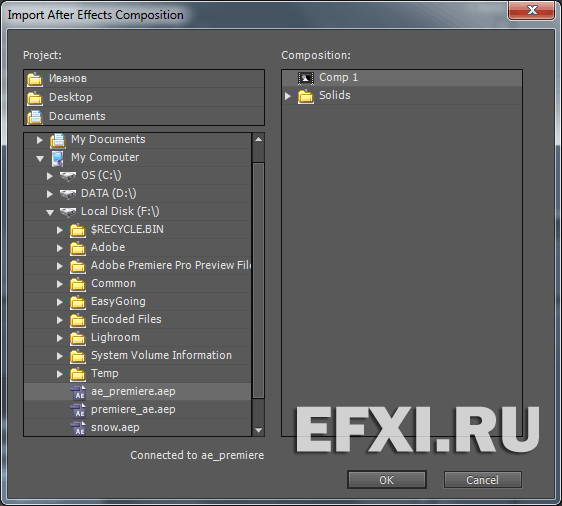Select the 'Lighroom' folder name
Screen dimensions: 562x506
(115, 337)
